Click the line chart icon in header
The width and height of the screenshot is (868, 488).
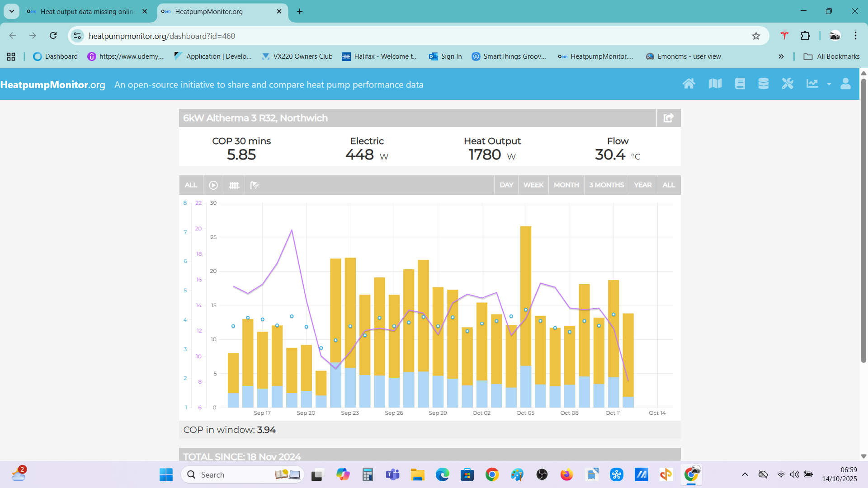(x=812, y=84)
